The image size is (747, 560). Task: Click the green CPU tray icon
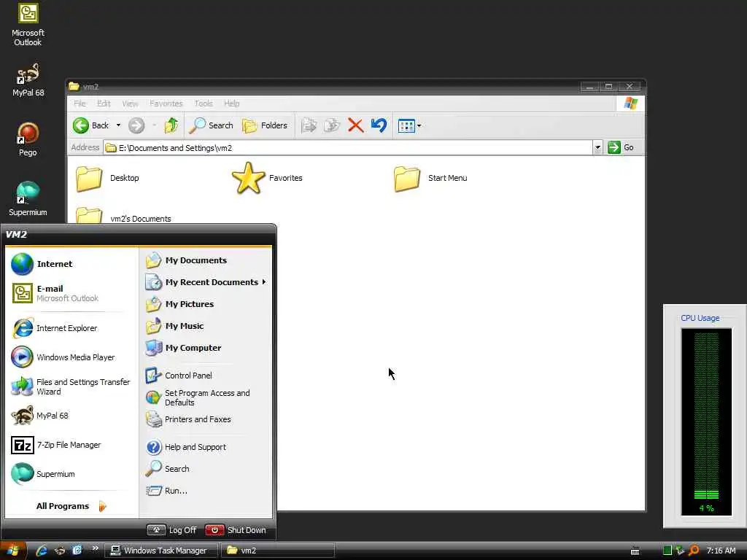tap(667, 551)
